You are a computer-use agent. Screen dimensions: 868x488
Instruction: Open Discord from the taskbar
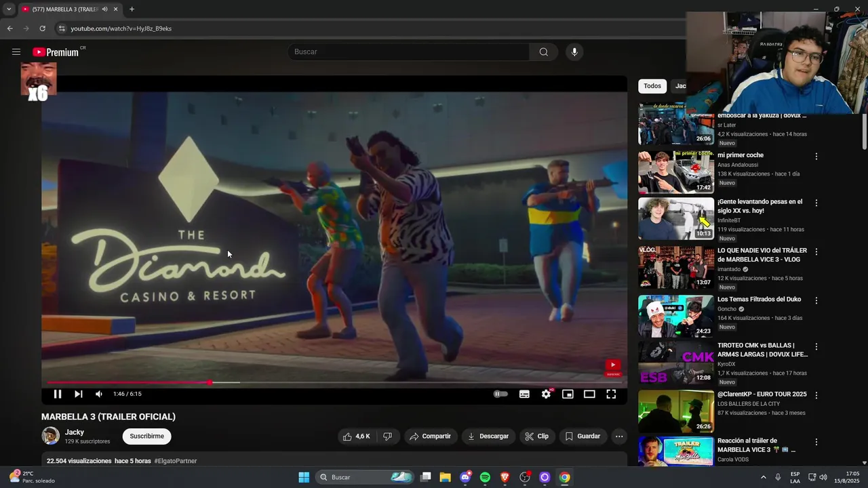tap(465, 477)
